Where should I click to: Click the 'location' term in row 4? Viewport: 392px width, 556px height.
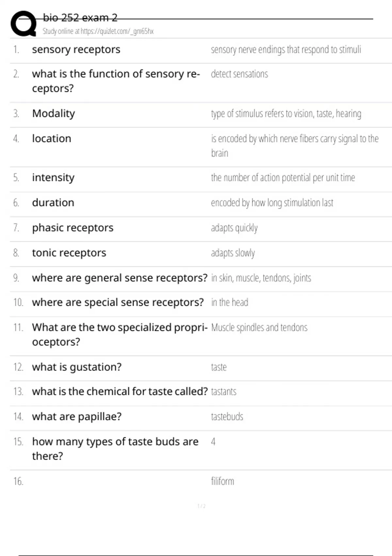[52, 138]
